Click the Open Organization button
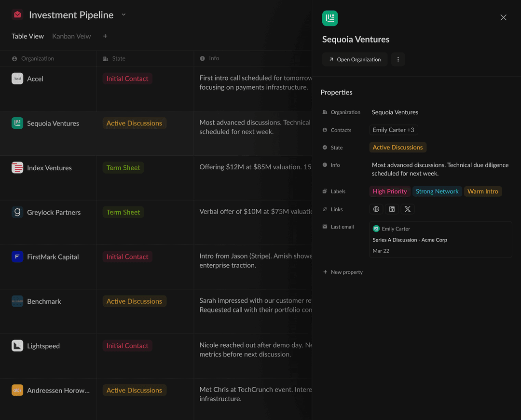 coord(355,59)
